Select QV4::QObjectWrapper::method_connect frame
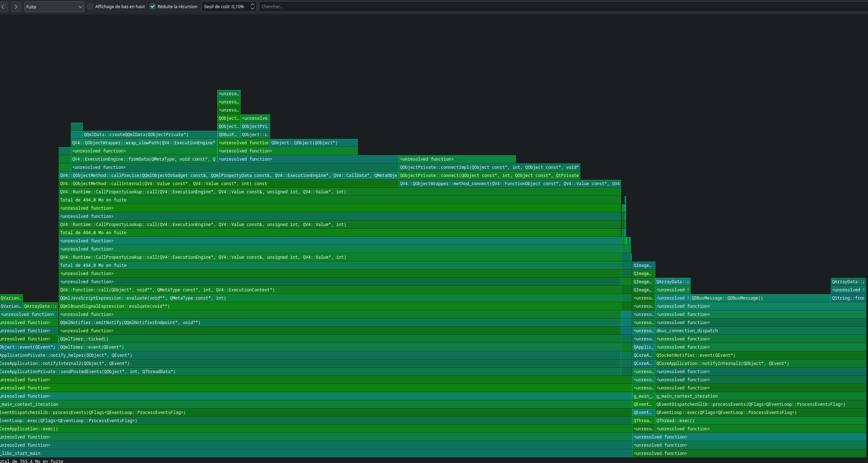 pyautogui.click(x=510, y=184)
